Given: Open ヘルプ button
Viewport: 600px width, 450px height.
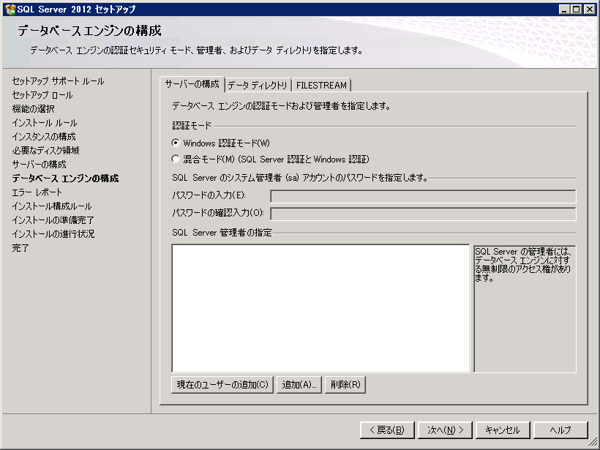Looking at the screenshot, I should [x=561, y=430].
